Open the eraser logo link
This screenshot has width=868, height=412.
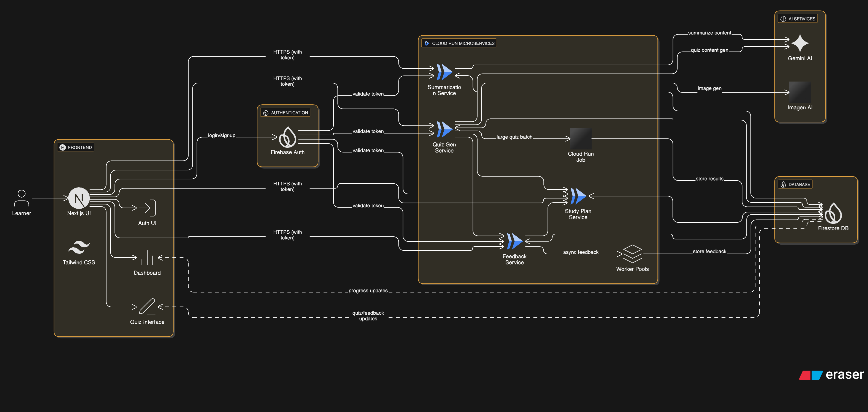click(831, 375)
